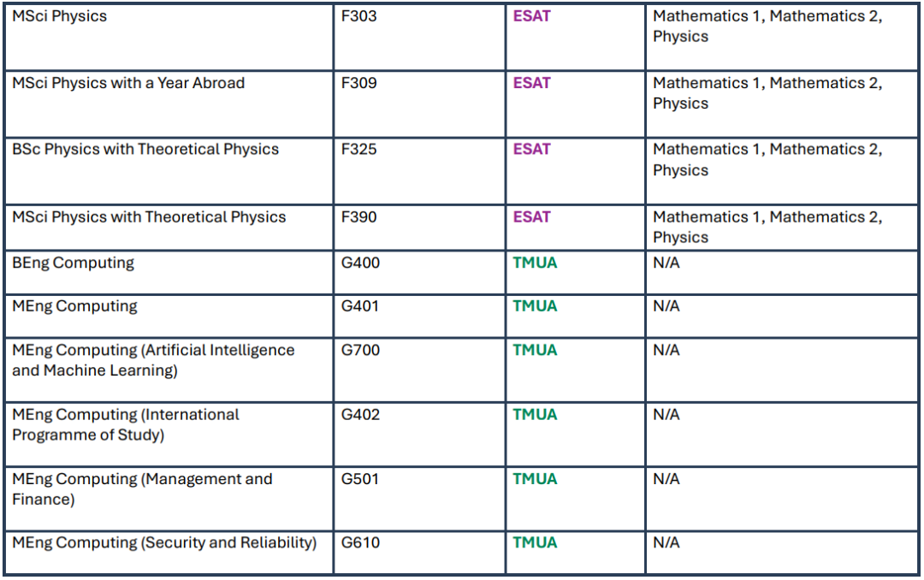This screenshot has height=580, width=924.
Task: Click the BSc Physics with Theoretical Physics cell
Action: (145, 149)
